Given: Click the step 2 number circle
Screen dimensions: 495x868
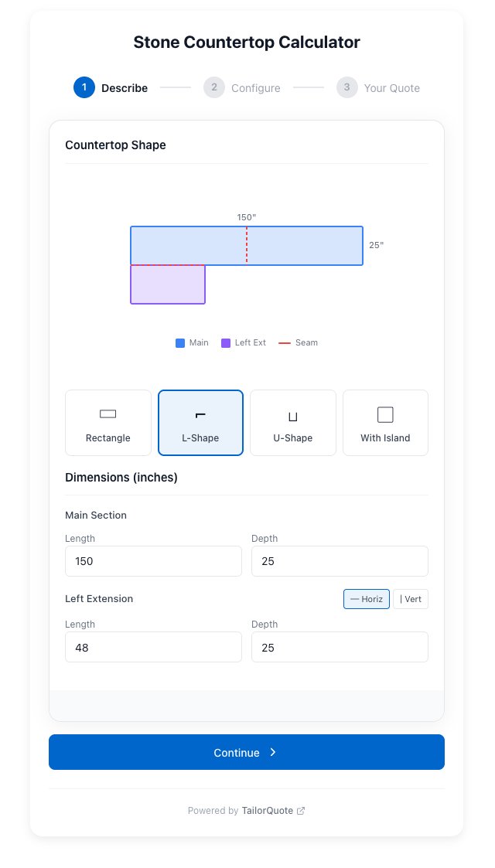Looking at the screenshot, I should click(214, 87).
